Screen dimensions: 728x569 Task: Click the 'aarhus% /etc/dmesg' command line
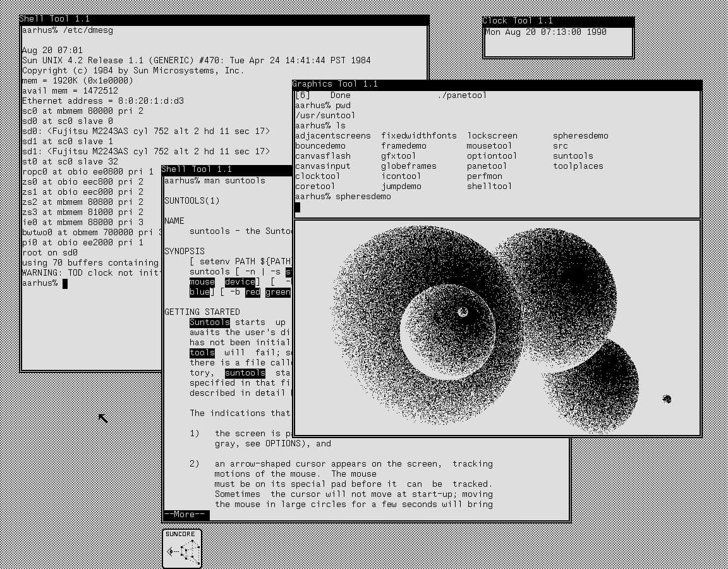68,30
